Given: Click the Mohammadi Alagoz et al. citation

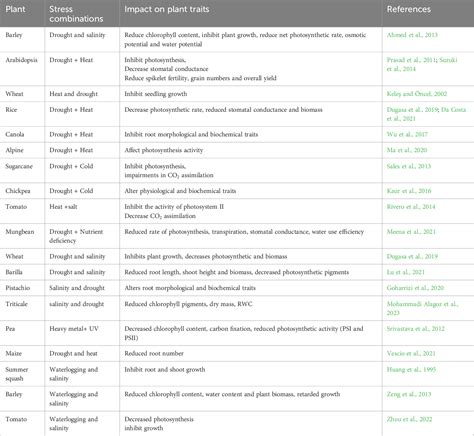Looking at the screenshot, I should tap(422, 308).
